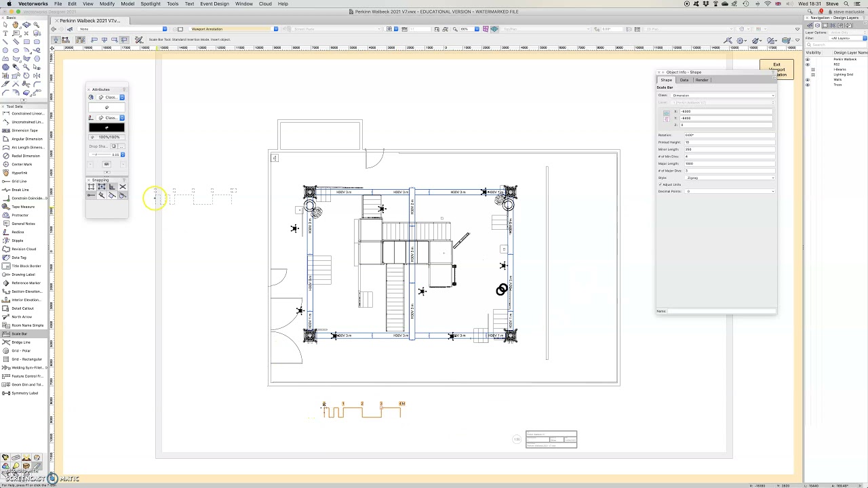
Task: Choose the Revision Cloud tool
Action: click(23, 249)
